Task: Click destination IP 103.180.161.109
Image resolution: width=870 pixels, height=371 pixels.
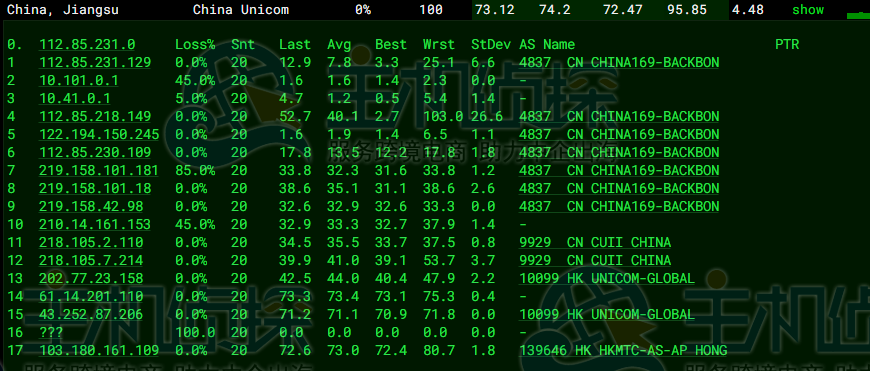Action: (x=99, y=350)
